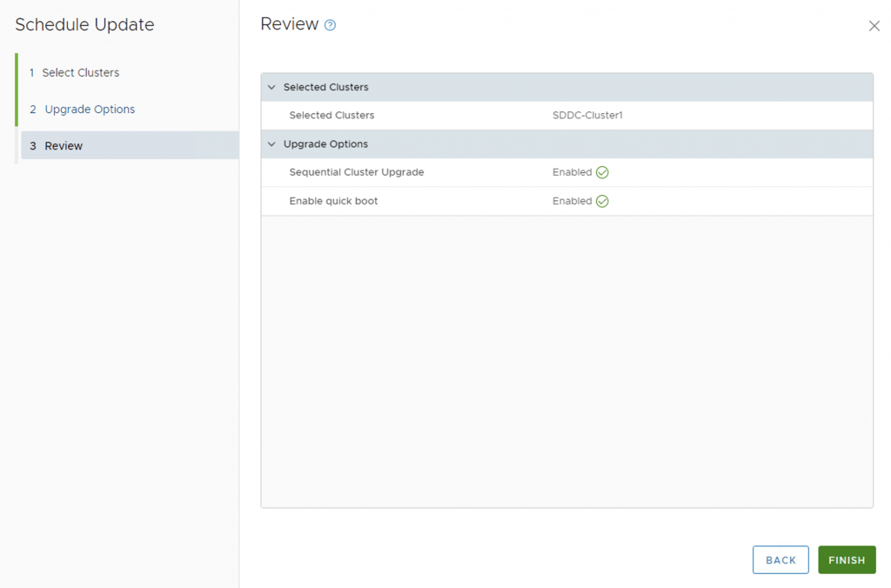The width and height of the screenshot is (891, 588).
Task: Click green checkmark for Sequential Cluster Upgrade
Action: coord(602,172)
